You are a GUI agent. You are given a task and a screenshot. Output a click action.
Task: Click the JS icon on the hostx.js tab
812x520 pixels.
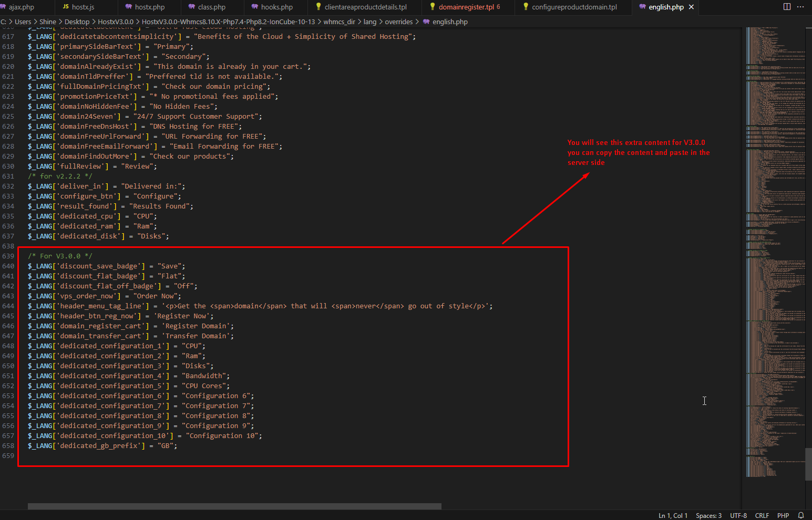[x=66, y=7]
